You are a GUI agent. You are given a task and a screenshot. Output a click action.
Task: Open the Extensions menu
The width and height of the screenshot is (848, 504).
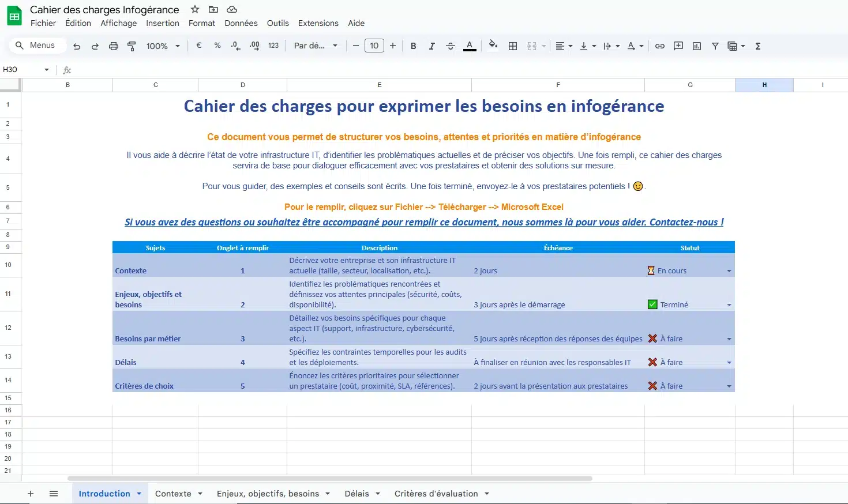coord(318,23)
